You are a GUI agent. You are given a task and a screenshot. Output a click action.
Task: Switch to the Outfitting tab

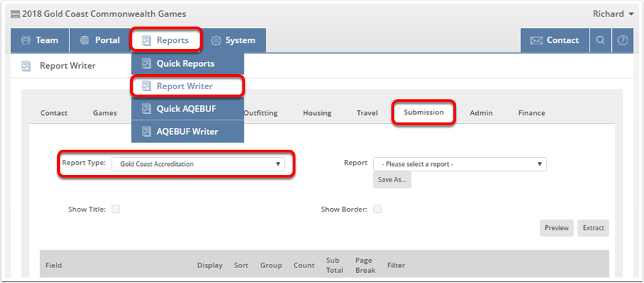coord(261,113)
